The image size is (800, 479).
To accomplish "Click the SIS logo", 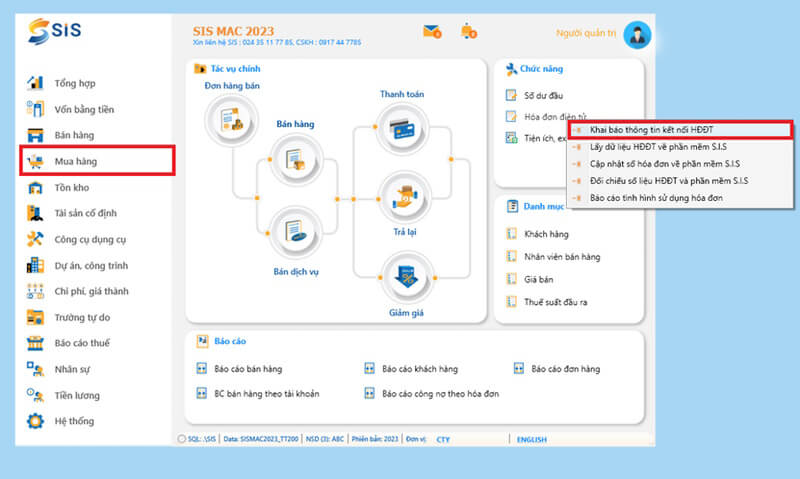I will point(55,31).
